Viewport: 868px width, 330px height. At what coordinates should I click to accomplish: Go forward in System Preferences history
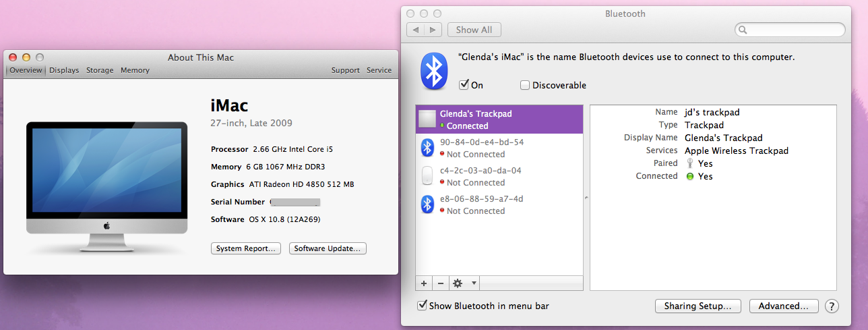point(433,30)
